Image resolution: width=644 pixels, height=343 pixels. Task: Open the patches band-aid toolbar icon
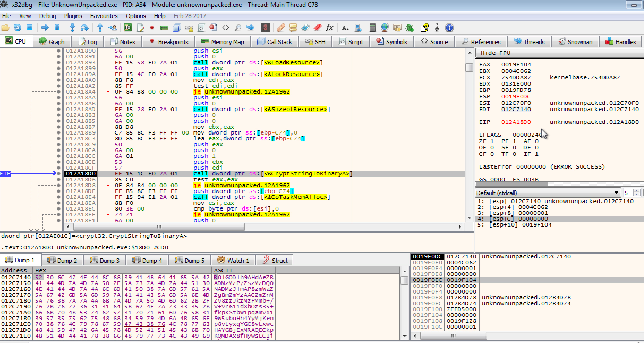280,28
